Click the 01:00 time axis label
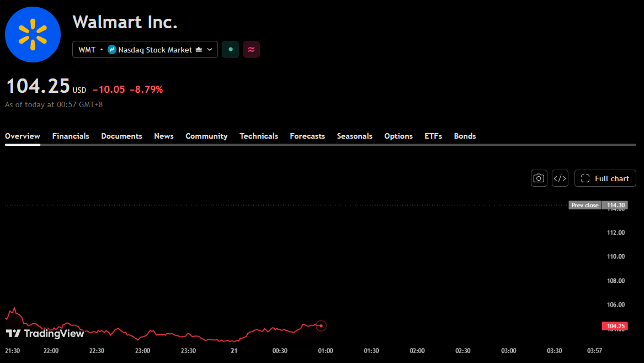Viewport: 644px width, 363px height. [325, 351]
